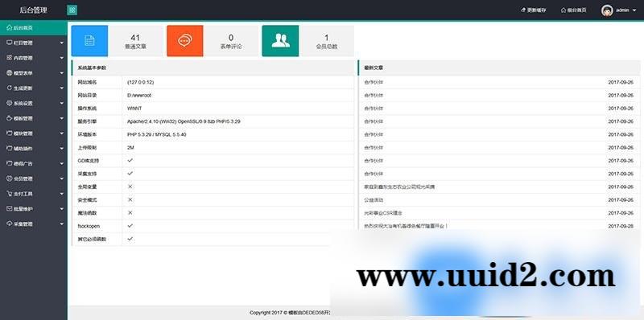Open the admin dropdown arrow
The image size is (644, 320).
tap(634, 10)
